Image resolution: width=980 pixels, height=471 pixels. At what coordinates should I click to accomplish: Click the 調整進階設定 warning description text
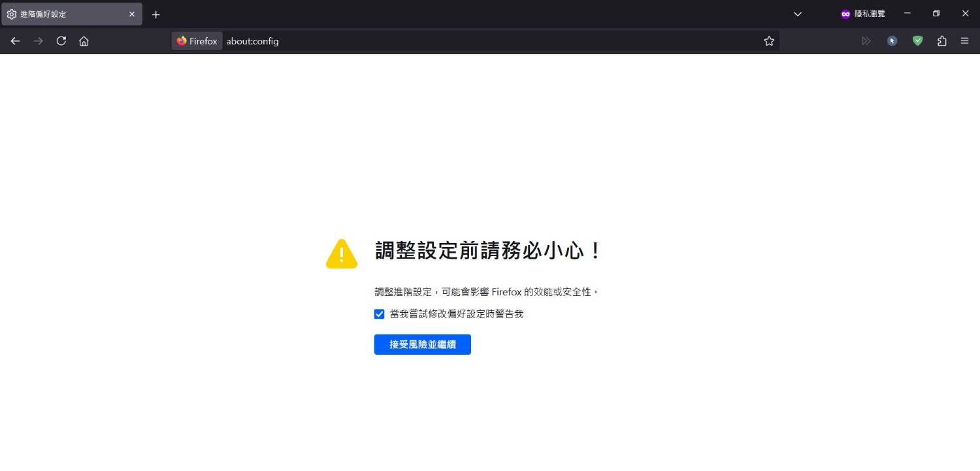pyautogui.click(x=487, y=292)
